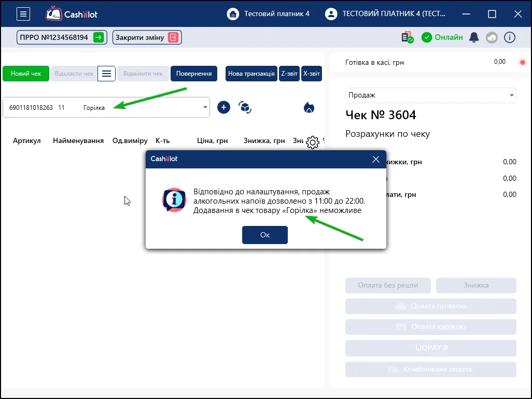The image size is (532, 399).
Task: Click the home icon beside Тестовий платник 4
Action: pos(233,14)
